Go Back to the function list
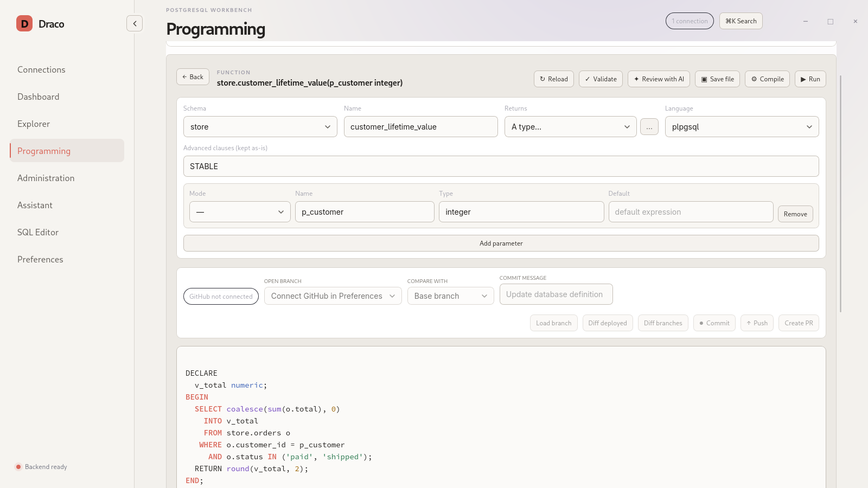 (x=193, y=77)
